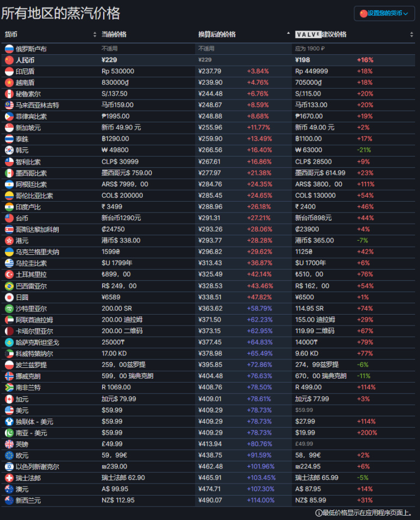Image resolution: width=420 pixels, height=520 pixels.
Task: Click the page title 所有地区的蒸汽价格
Action: coord(61,13)
